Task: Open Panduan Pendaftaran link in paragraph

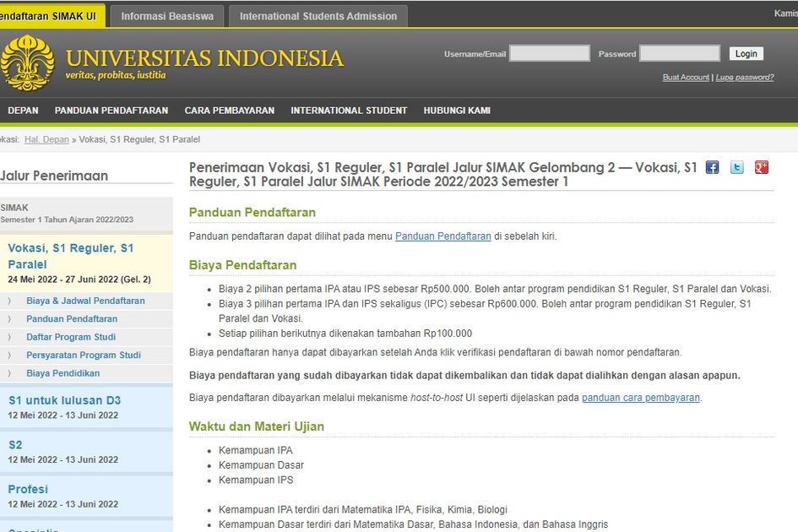Action: tap(443, 236)
